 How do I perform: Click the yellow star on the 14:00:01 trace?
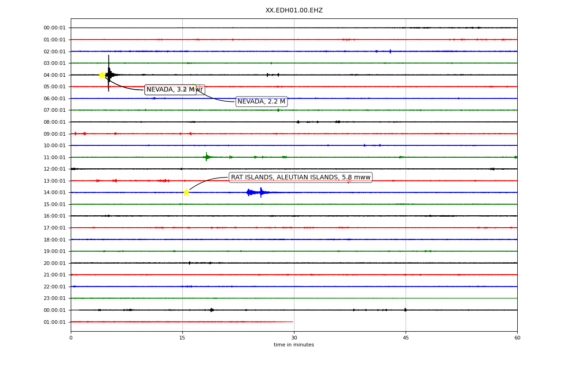tap(186, 192)
